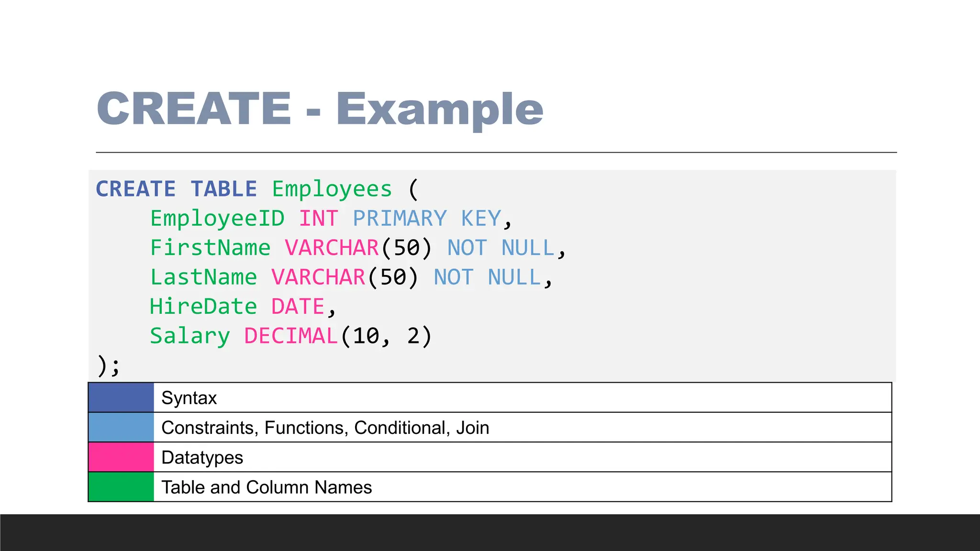This screenshot has height=551, width=980.
Task: Click the 'DECIMAL' datatype keyword
Action: pyautogui.click(x=291, y=336)
